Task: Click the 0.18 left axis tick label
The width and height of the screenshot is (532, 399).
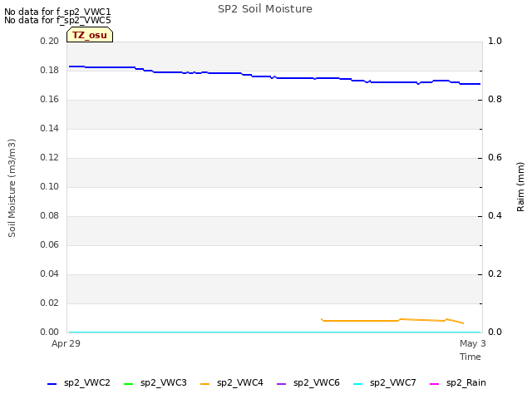Action: coord(50,70)
